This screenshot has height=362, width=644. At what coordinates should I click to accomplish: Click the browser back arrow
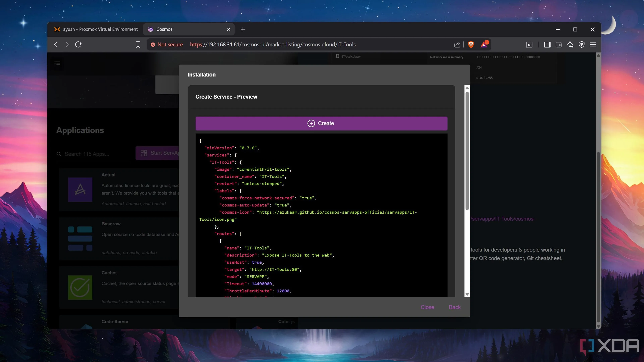[x=56, y=44]
